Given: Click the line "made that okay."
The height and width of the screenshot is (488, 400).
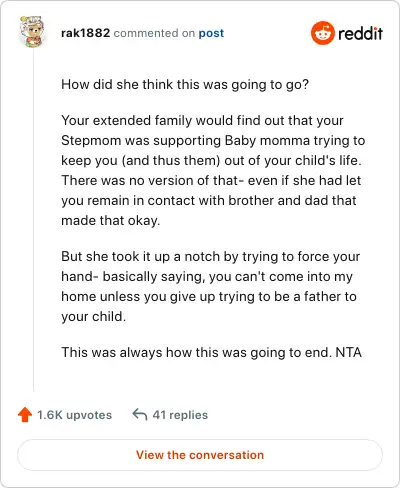Looking at the screenshot, I should click(x=111, y=221).
